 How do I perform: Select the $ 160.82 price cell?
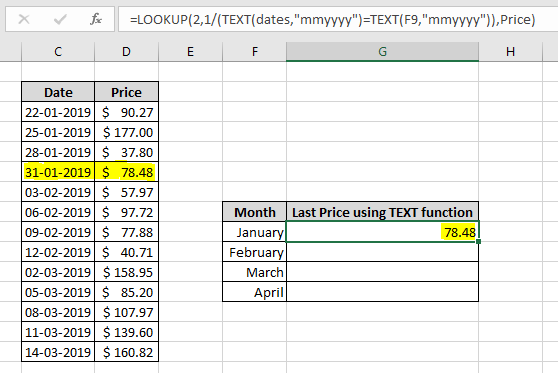click(x=126, y=352)
